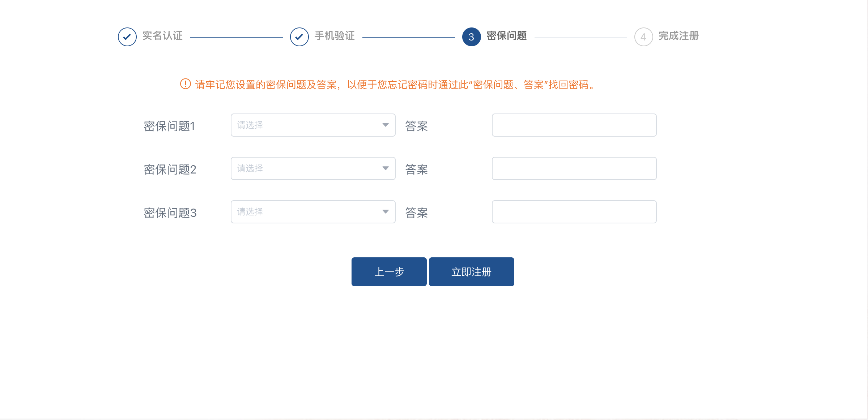Focus the answer field for 密保问题2

[x=574, y=168]
